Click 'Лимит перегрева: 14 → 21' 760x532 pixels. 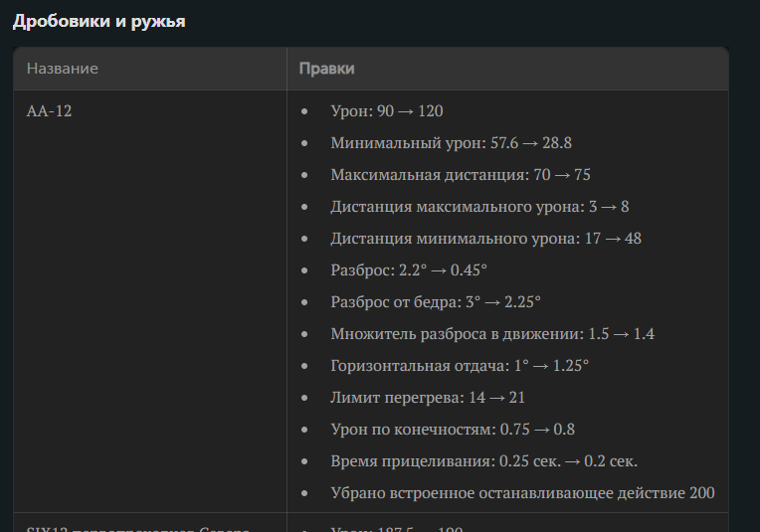tap(428, 398)
